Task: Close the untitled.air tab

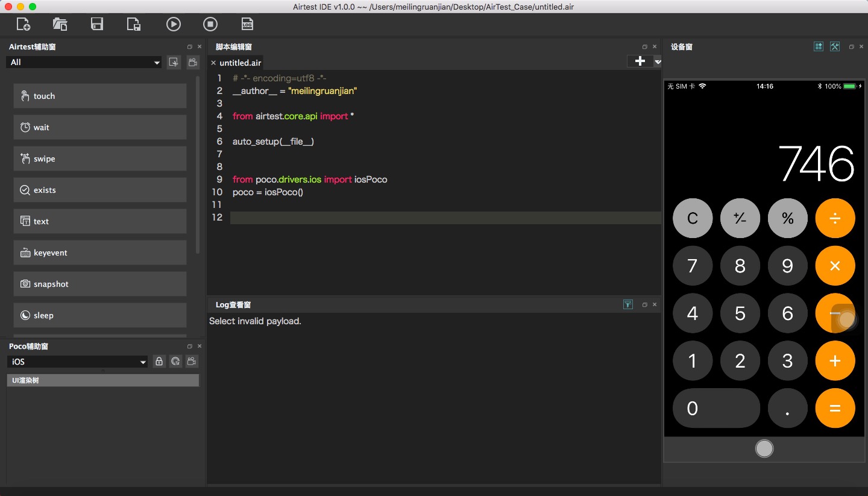Action: coord(213,63)
